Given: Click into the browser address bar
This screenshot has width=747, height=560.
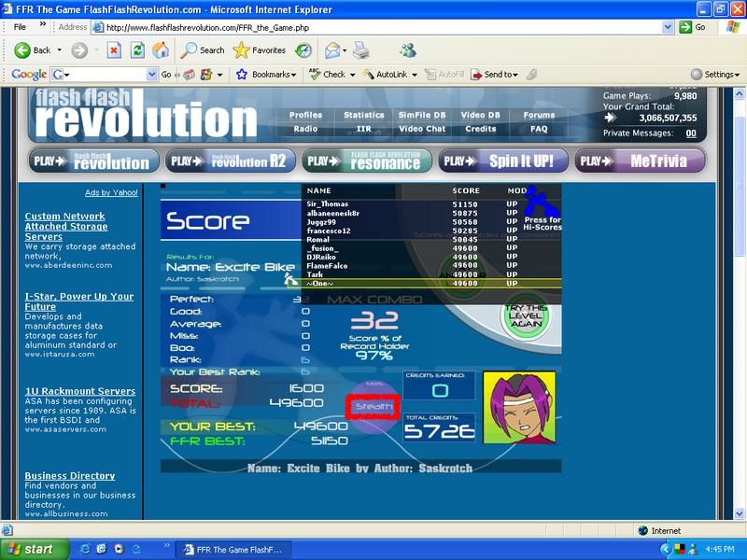Looking at the screenshot, I should click(x=373, y=27).
